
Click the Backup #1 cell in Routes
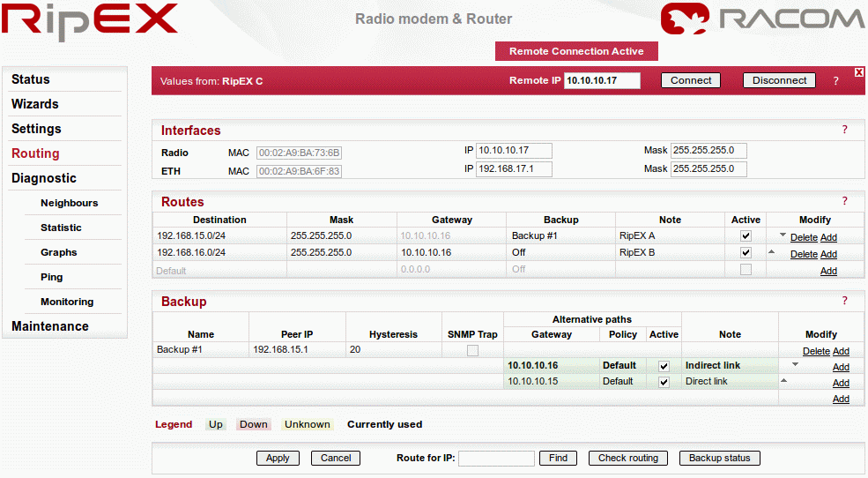tap(560, 236)
